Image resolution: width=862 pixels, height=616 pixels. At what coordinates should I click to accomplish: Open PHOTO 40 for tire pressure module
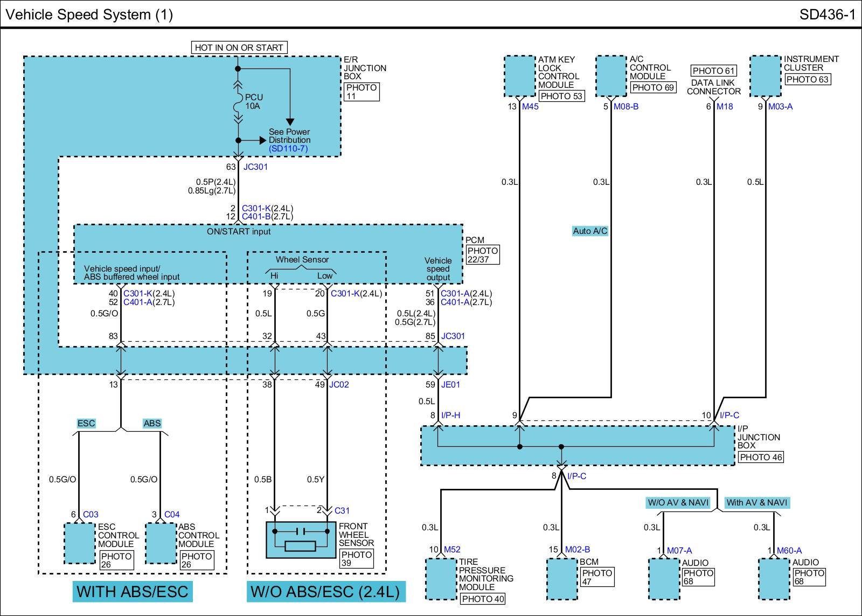(483, 599)
